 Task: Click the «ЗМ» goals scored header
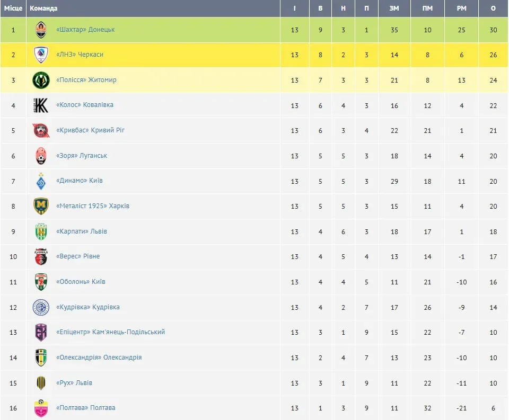coord(394,8)
